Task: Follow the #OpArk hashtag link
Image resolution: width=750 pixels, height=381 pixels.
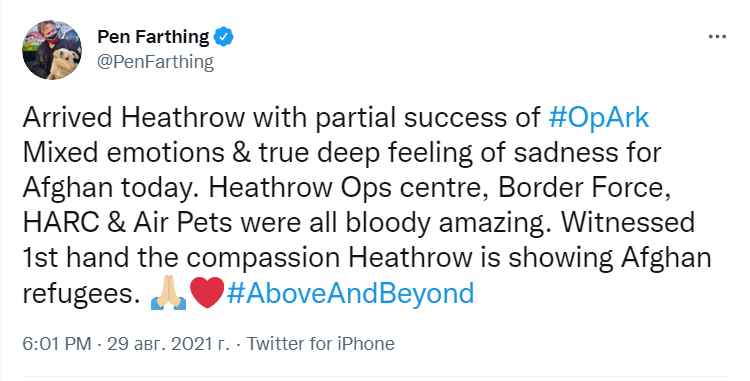Action: (x=598, y=118)
